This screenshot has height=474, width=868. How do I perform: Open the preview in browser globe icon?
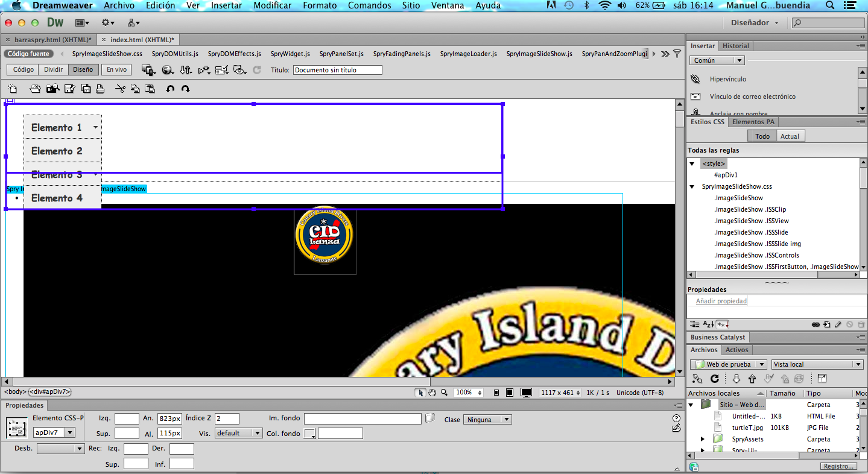(167, 70)
